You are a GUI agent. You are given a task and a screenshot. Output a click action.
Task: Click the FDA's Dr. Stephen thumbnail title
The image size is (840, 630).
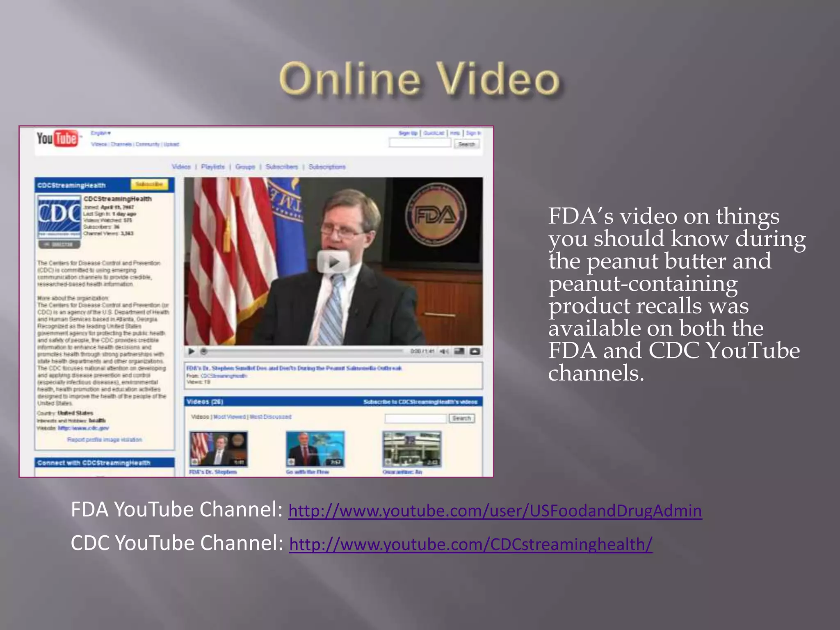pyautogui.click(x=213, y=472)
